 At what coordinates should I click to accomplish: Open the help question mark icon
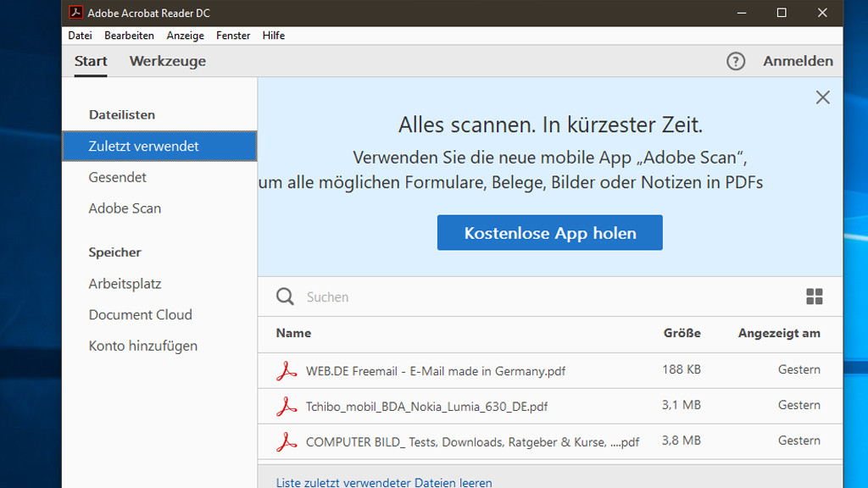point(736,61)
